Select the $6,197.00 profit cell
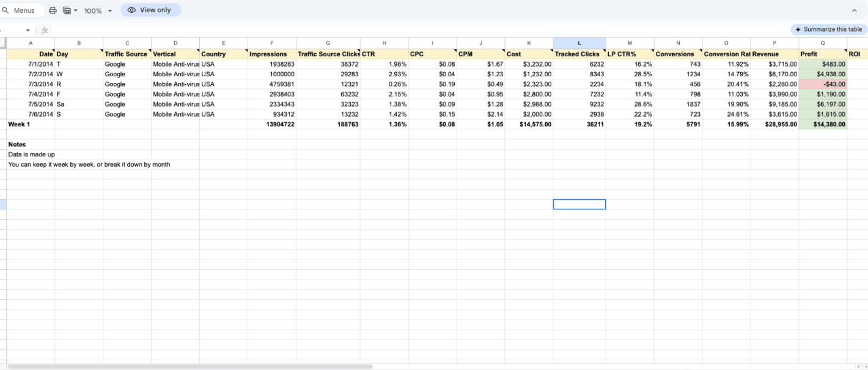The image size is (868, 370). click(x=823, y=104)
